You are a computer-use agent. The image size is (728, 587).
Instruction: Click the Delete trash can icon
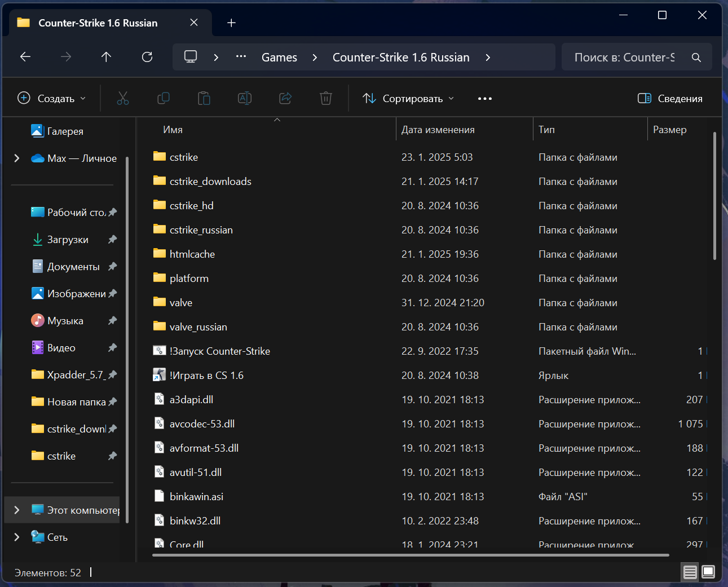click(x=326, y=98)
